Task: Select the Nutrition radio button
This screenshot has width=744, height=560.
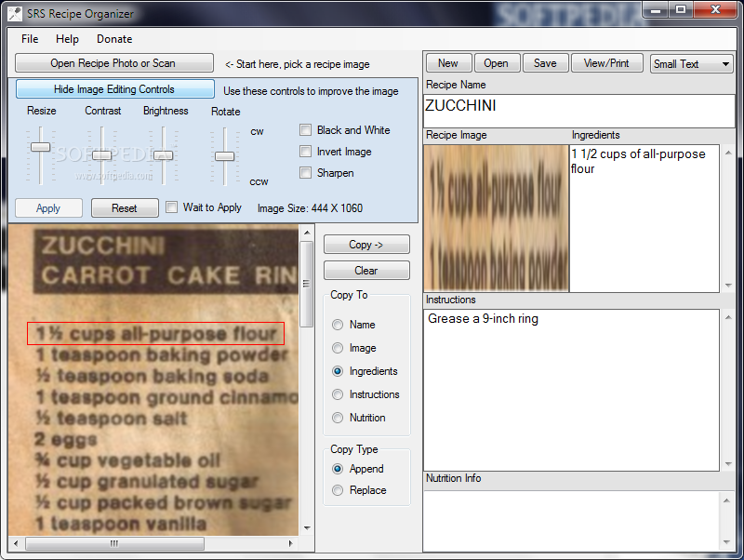Action: [338, 418]
